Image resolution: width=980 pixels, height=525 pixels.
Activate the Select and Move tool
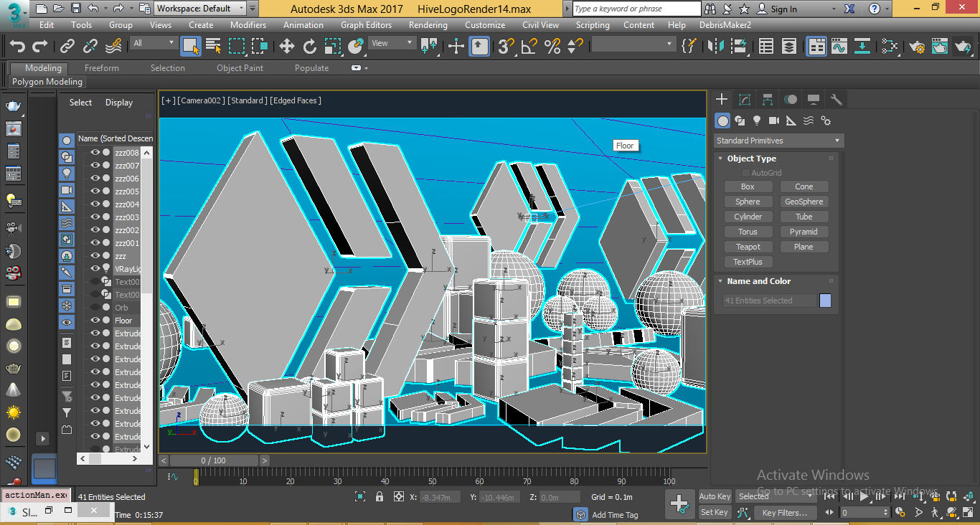[287, 47]
